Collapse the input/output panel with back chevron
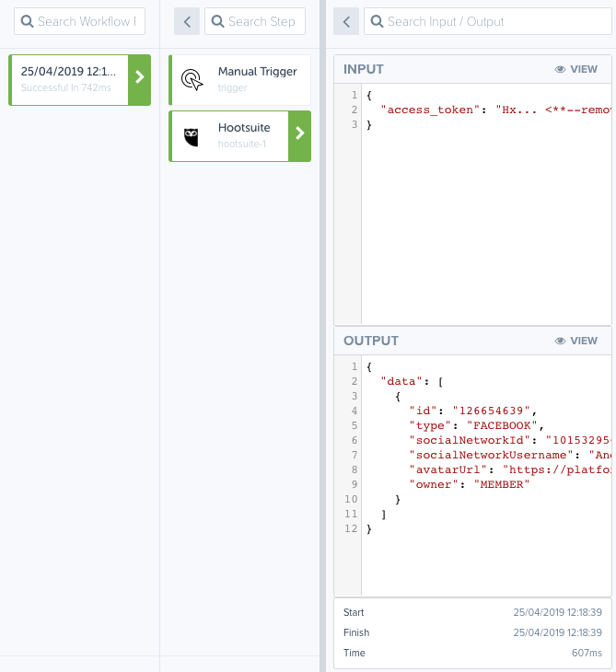The height and width of the screenshot is (672, 616). point(346,21)
